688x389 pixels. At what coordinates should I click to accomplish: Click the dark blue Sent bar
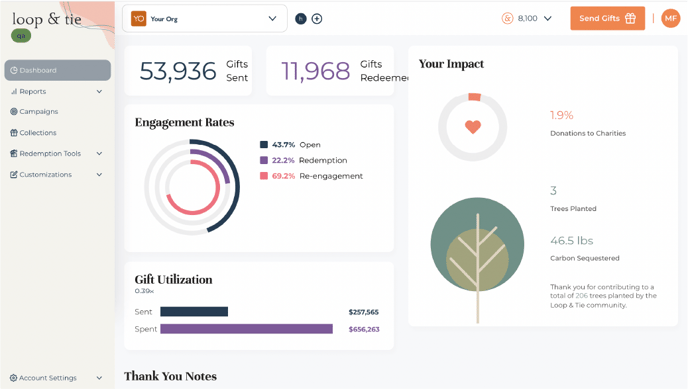pos(194,312)
